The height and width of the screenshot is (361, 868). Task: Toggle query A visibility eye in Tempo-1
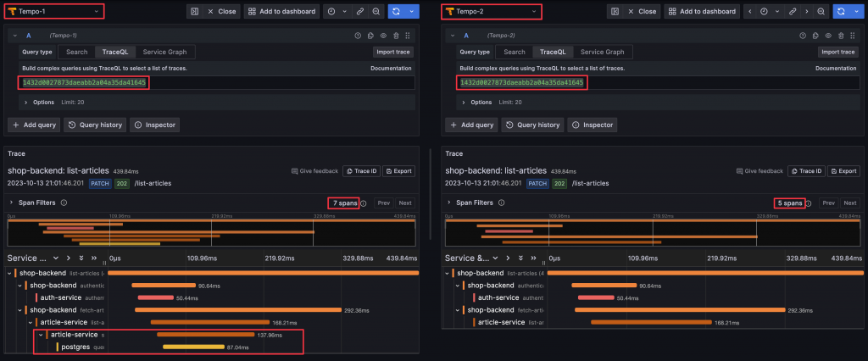[383, 36]
